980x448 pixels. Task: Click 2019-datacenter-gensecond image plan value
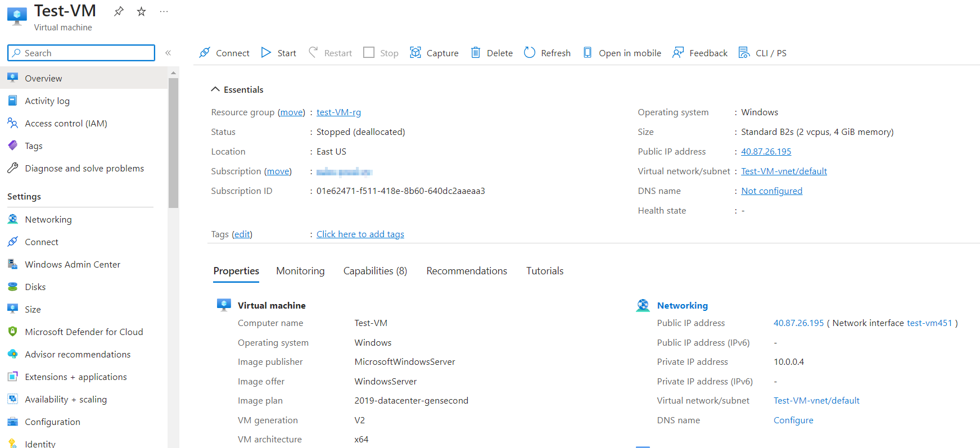pyautogui.click(x=411, y=401)
